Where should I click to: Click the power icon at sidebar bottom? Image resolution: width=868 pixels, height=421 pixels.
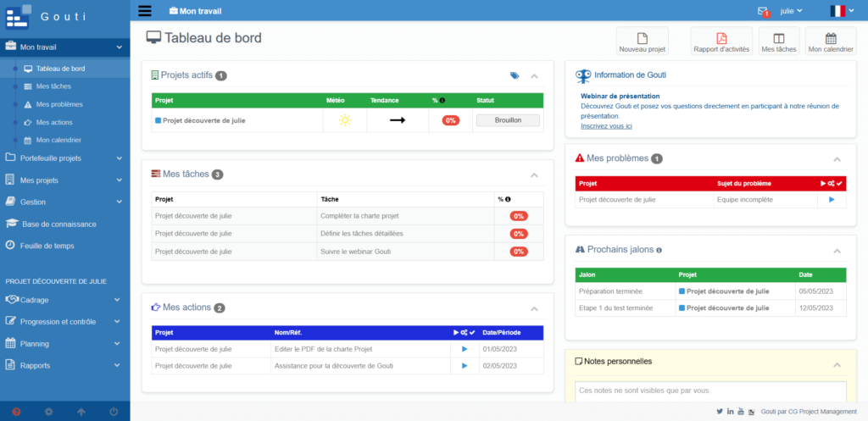114,412
